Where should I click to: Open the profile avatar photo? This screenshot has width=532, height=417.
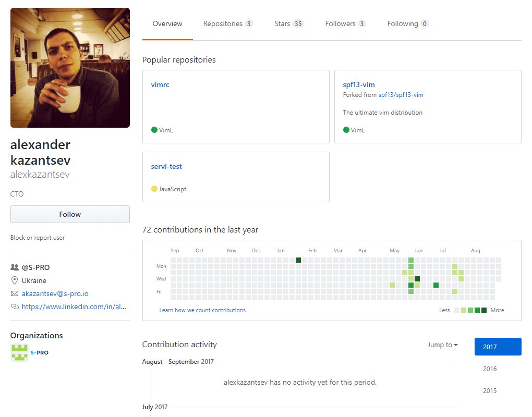pyautogui.click(x=70, y=68)
